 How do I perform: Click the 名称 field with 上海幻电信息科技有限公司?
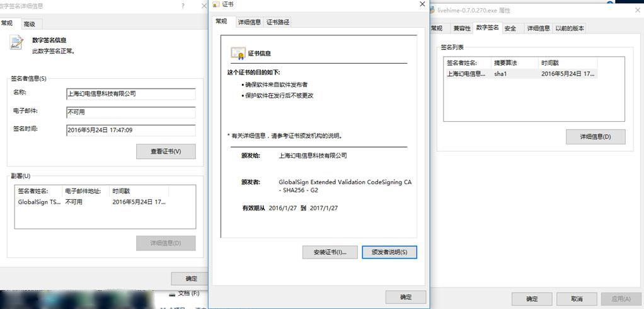(x=130, y=94)
